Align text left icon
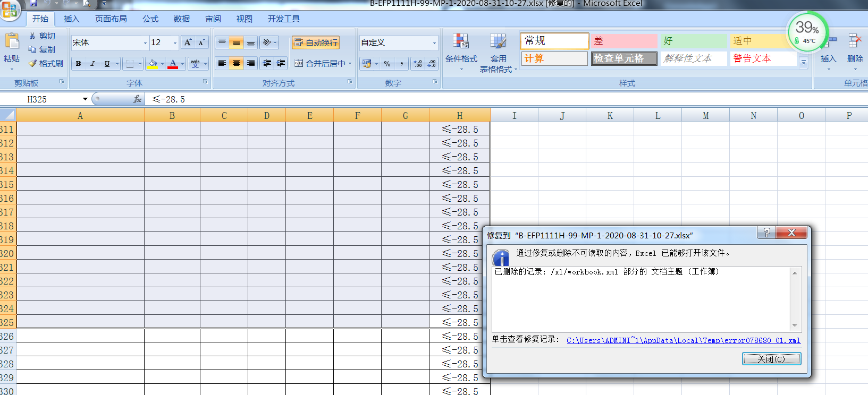 tap(222, 63)
